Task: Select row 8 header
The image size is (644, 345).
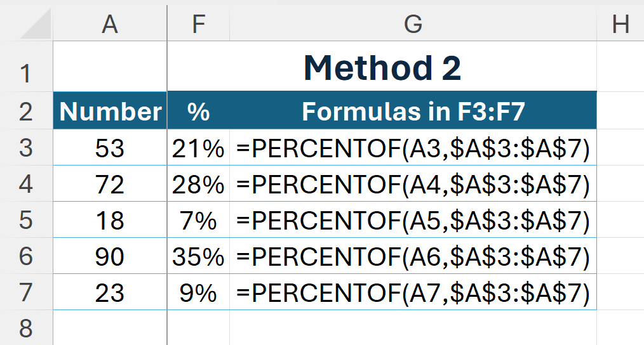Action: pos(26,328)
